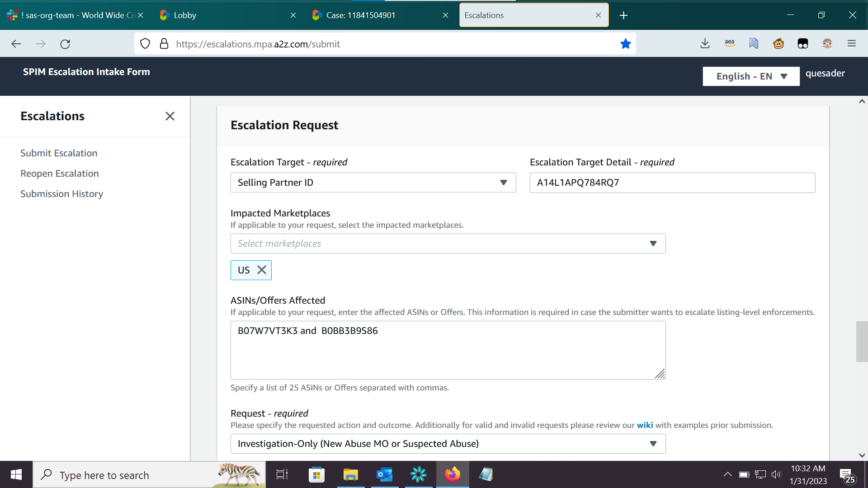Image resolution: width=868 pixels, height=488 pixels.
Task: Expand the Escalation Target dropdown
Action: [x=373, y=183]
